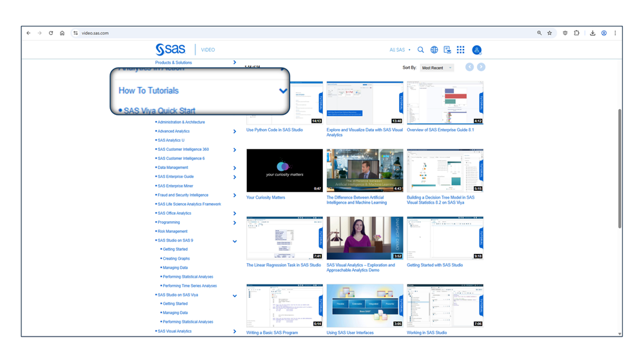Open the extensions puzzle icon

click(x=577, y=34)
